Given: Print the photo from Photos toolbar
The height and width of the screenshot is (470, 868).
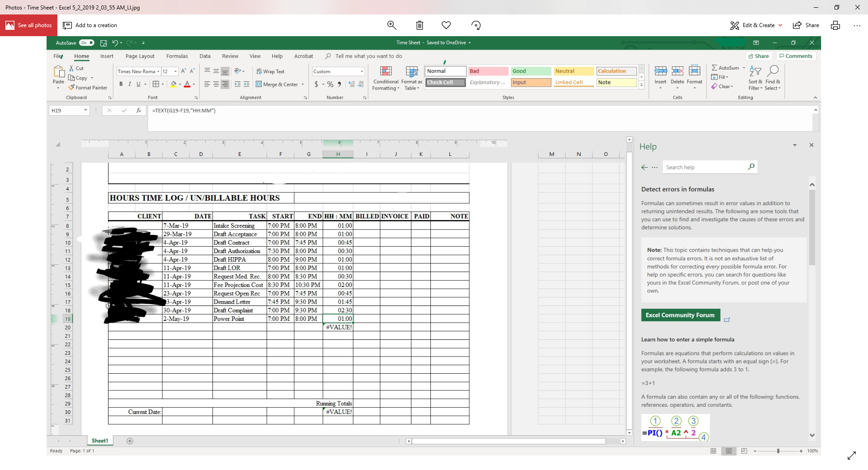Looking at the screenshot, I should click(x=835, y=25).
